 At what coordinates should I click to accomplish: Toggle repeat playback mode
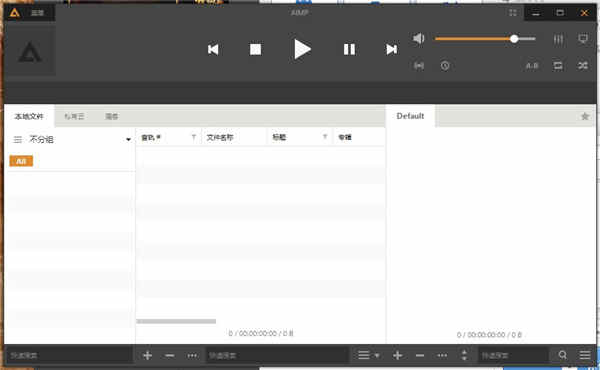click(x=558, y=66)
